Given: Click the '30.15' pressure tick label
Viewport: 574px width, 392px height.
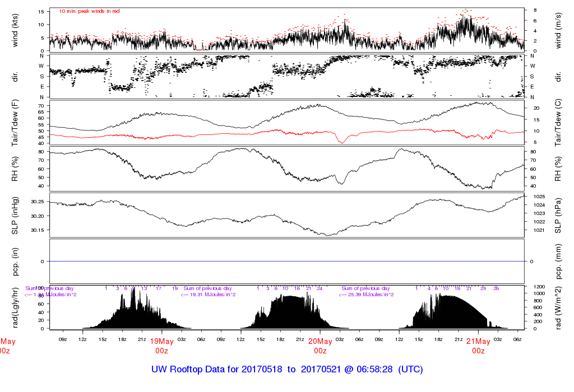Looking at the screenshot, I should [x=38, y=230].
